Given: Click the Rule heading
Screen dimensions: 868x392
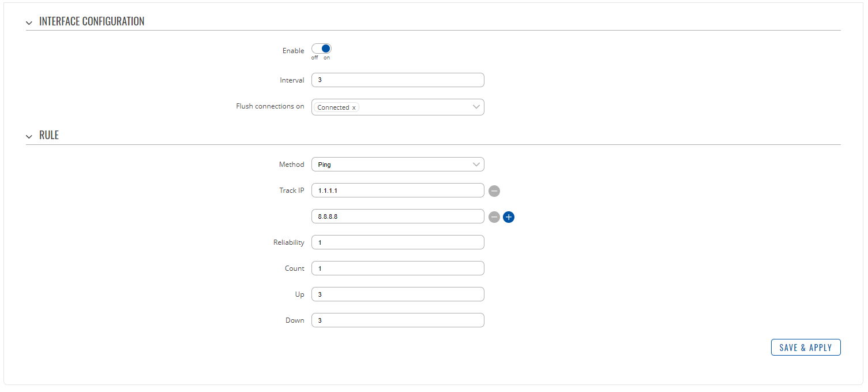Looking at the screenshot, I should tap(50, 136).
